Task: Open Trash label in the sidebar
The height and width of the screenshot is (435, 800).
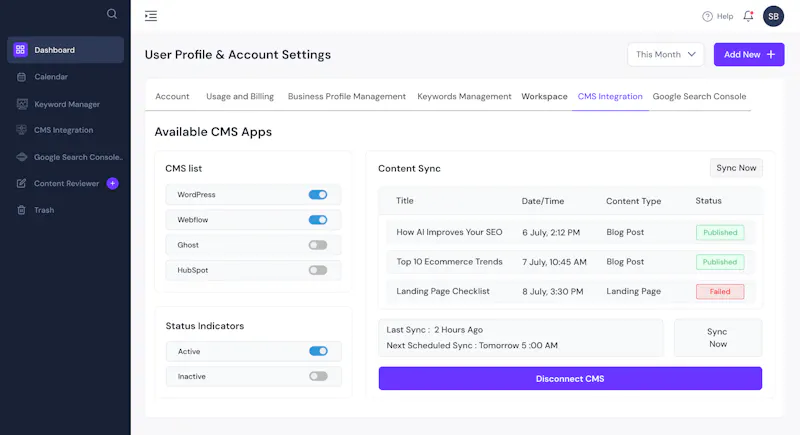Action: pyautogui.click(x=44, y=210)
